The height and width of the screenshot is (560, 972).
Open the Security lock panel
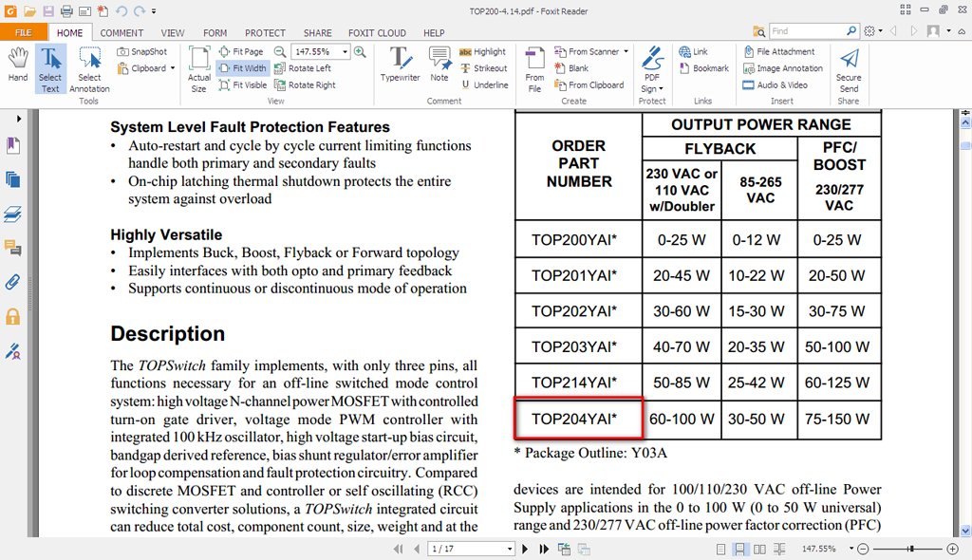(12, 317)
